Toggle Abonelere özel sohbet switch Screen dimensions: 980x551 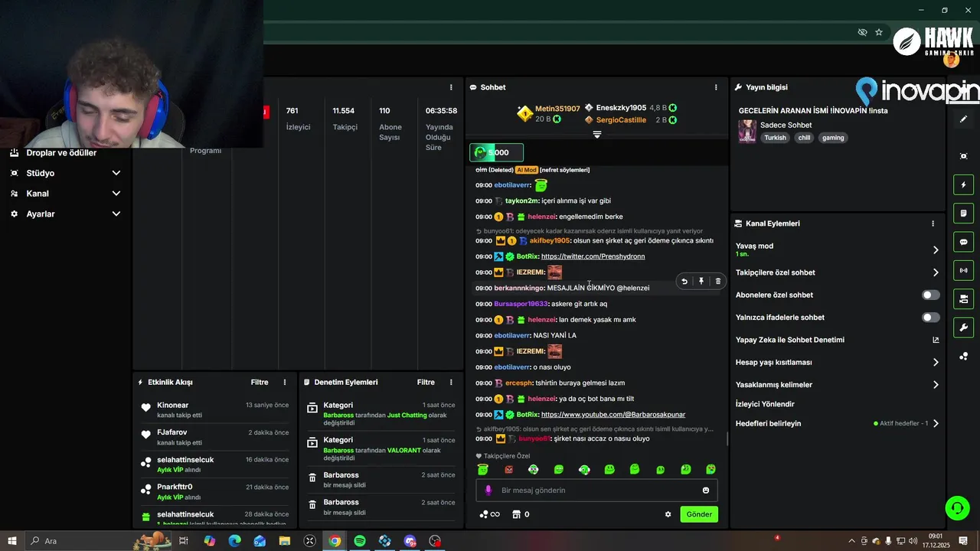(x=931, y=295)
